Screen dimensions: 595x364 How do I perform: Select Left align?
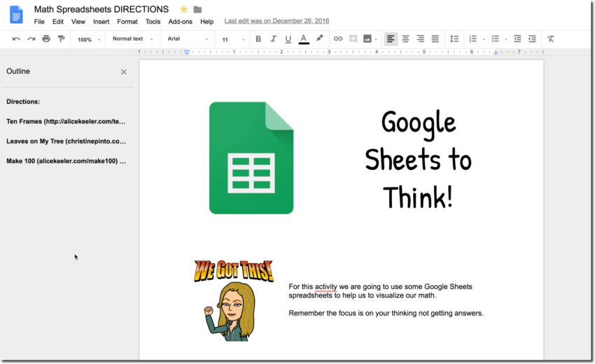tap(391, 38)
